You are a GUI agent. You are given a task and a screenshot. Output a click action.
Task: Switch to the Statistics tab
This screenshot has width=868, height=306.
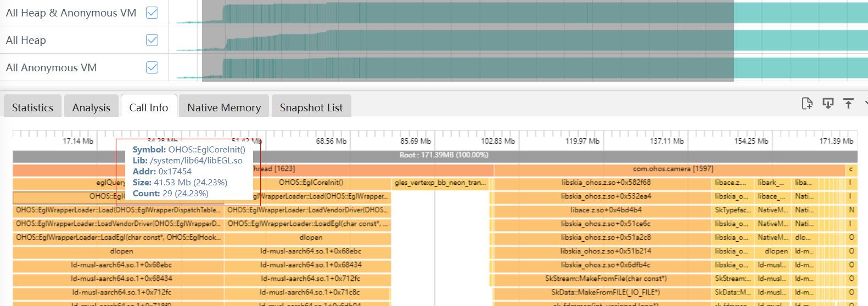pyautogui.click(x=32, y=107)
